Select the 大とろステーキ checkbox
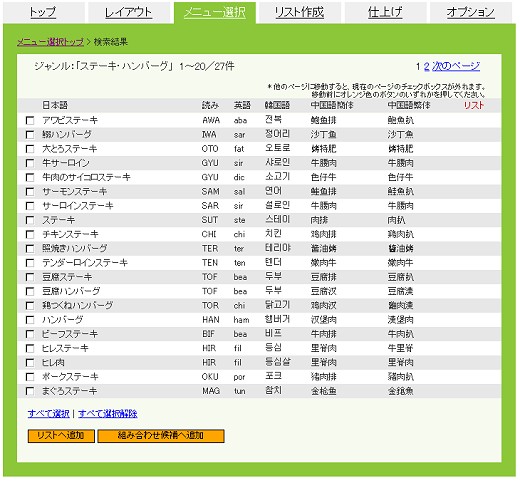Screen dimensions: 520x483 point(30,149)
